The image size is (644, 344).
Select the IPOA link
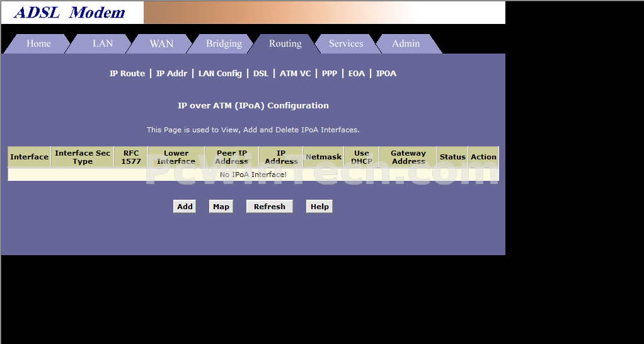[386, 74]
